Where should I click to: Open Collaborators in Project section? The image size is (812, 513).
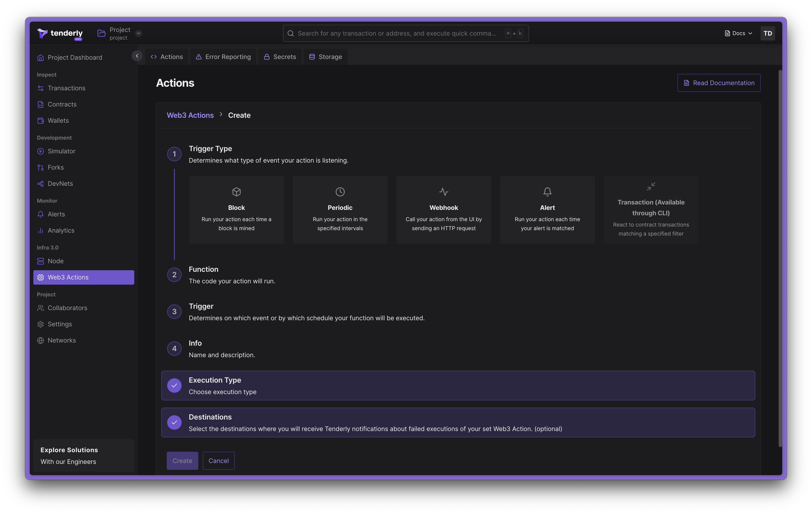(84, 308)
